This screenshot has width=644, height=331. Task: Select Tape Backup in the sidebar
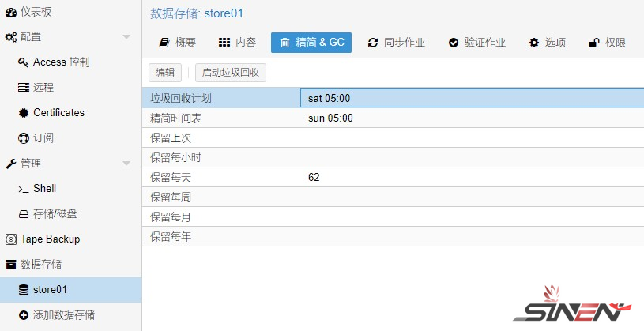pyautogui.click(x=70, y=239)
